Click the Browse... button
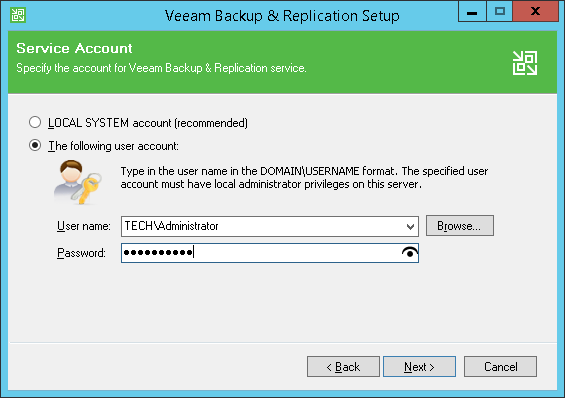 (459, 226)
